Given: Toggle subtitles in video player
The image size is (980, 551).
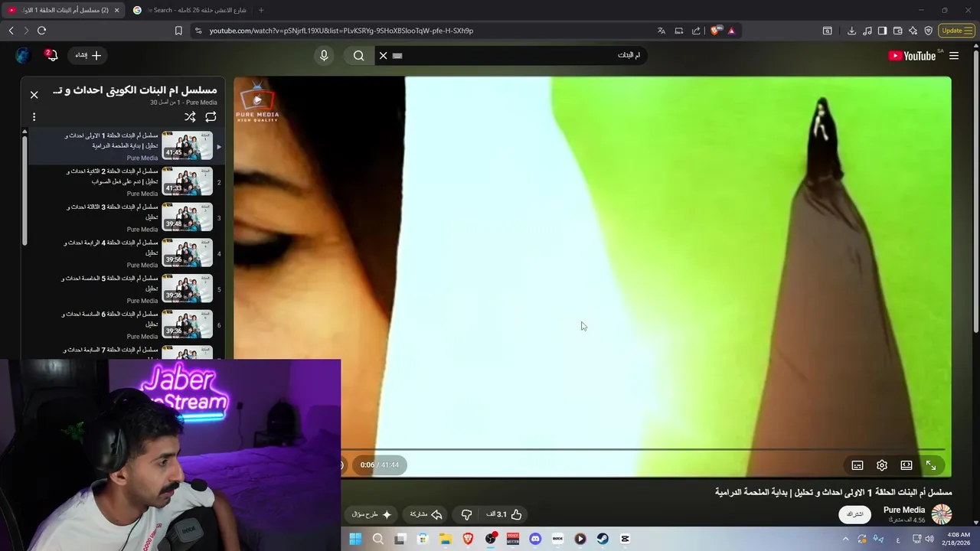Looking at the screenshot, I should coord(857,465).
